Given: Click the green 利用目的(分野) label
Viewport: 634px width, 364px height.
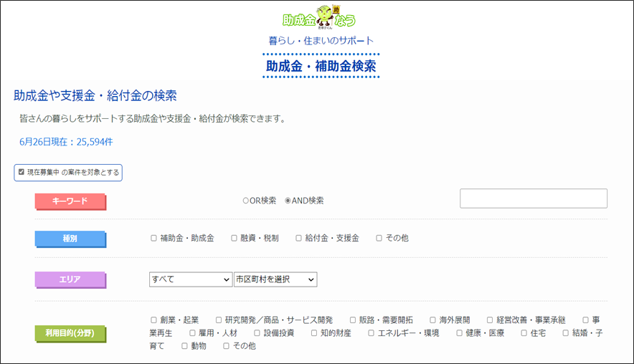Looking at the screenshot, I should (x=70, y=332).
